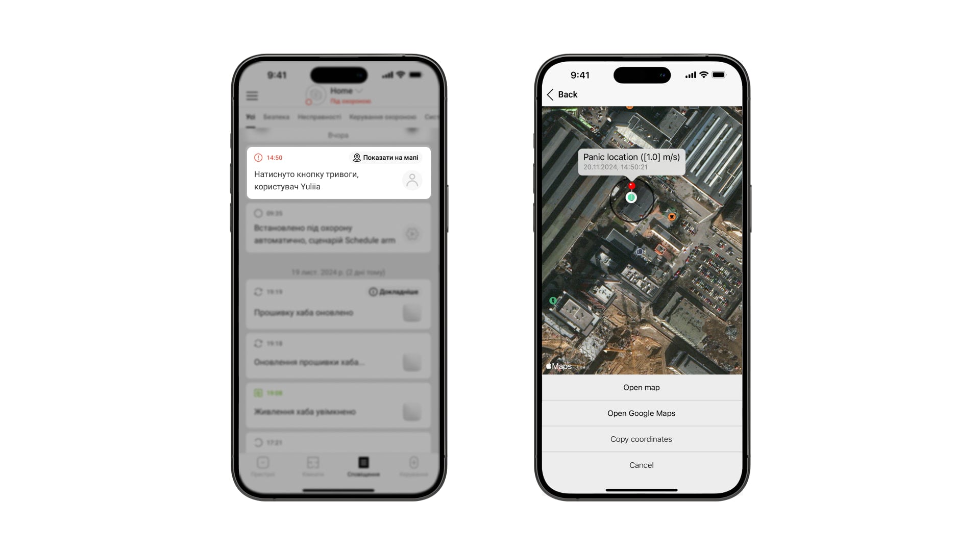
Task: Tap 'Copy coordinates' option
Action: click(641, 439)
